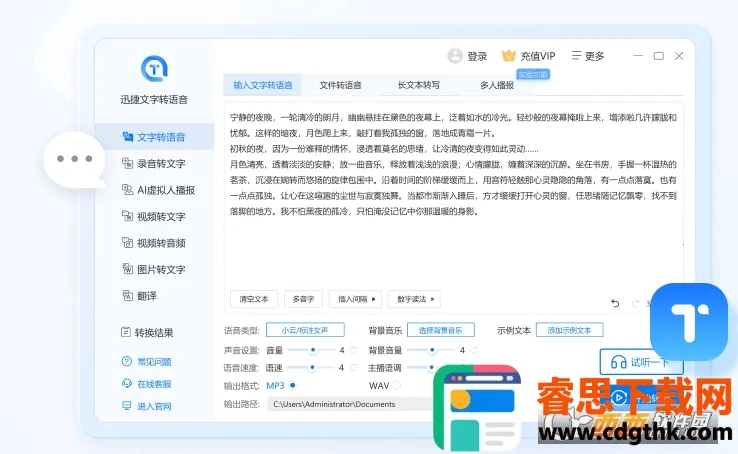Select WAV output format

(396, 385)
